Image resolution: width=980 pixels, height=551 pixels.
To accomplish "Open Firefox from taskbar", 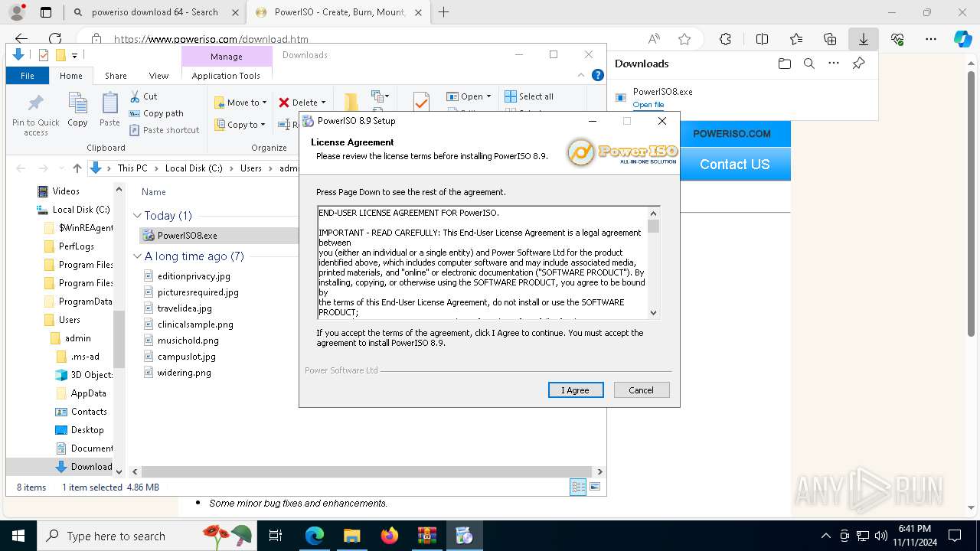I will [390, 536].
